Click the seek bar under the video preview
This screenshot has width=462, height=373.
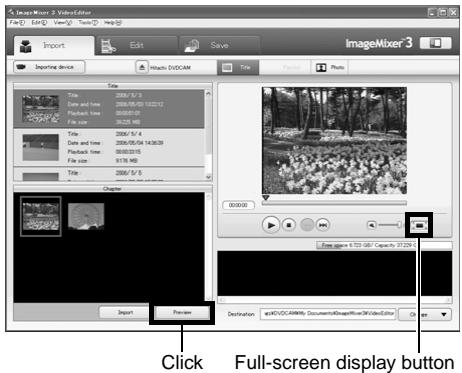334,203
